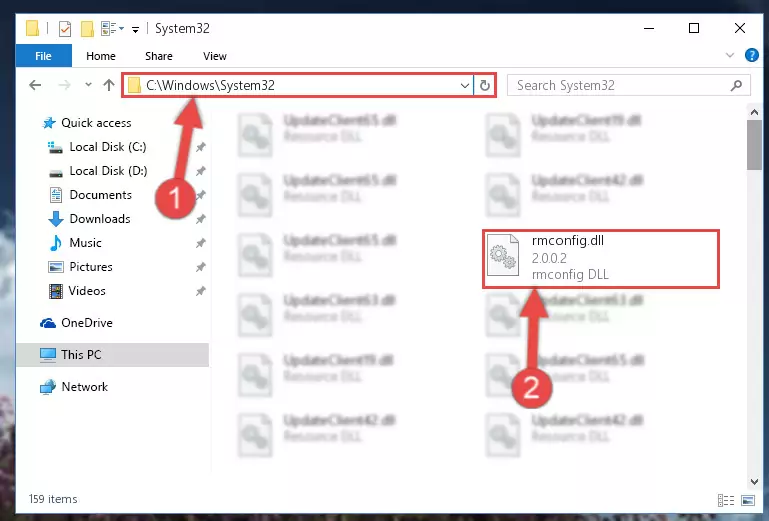
Task: Click the Properties quick access toolbar icon
Action: tap(65, 28)
